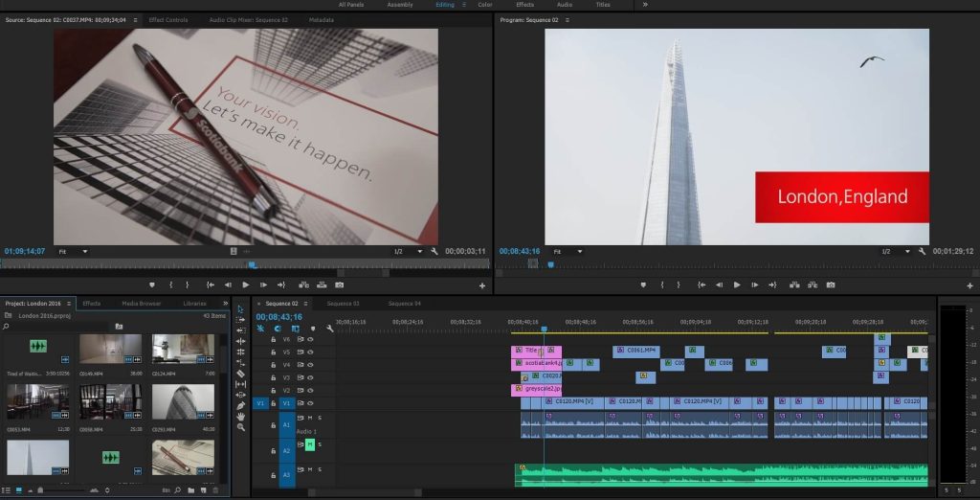This screenshot has width=980, height=500.
Task: Play the Program monitor sequence
Action: click(x=737, y=284)
